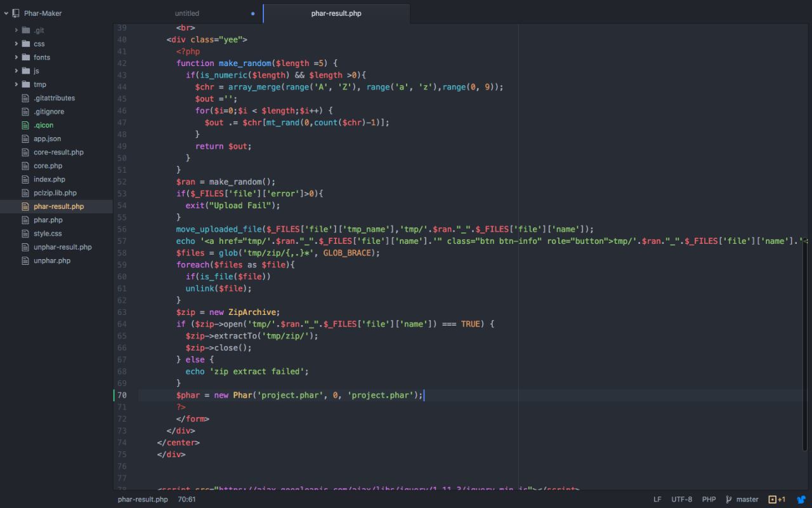Click the css folder icon
This screenshot has width=812, height=508.
click(26, 44)
